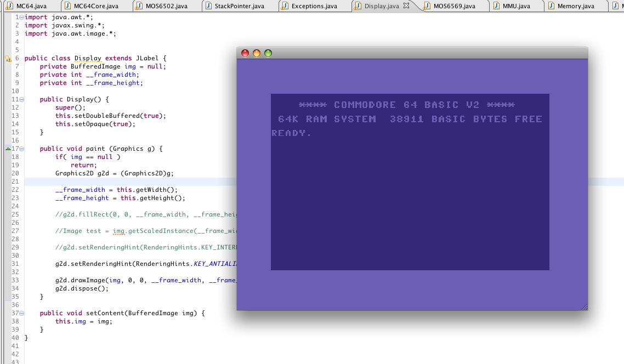Open the MC64Core.java editor tab
This screenshot has width=624, height=364.
pyautogui.click(x=96, y=6)
